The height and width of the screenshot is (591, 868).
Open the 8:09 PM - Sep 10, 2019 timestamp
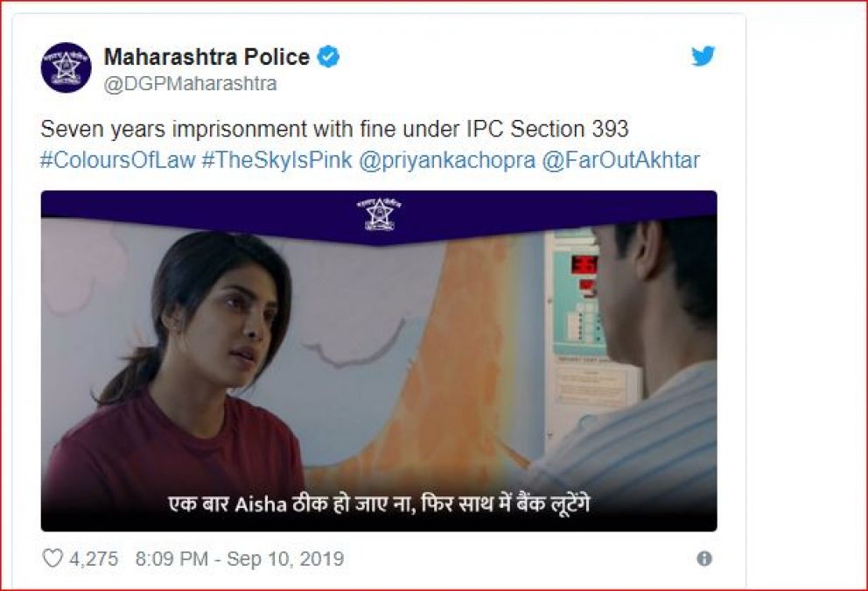tap(240, 559)
